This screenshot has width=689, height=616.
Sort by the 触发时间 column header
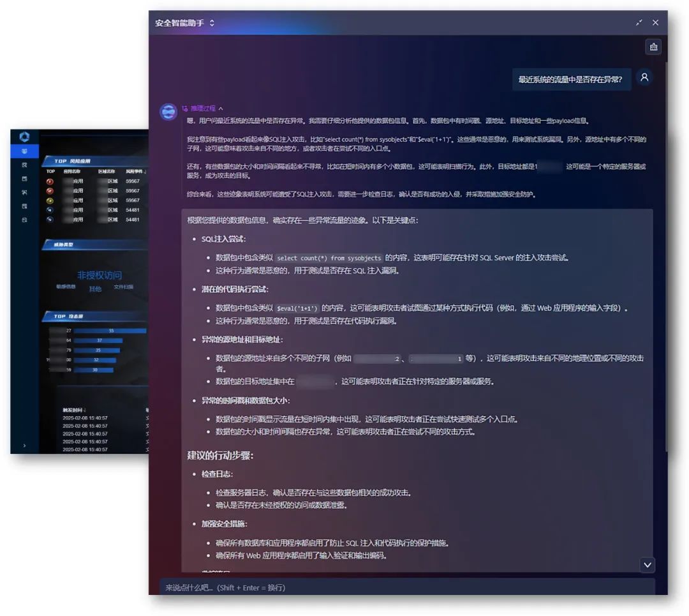74,410
